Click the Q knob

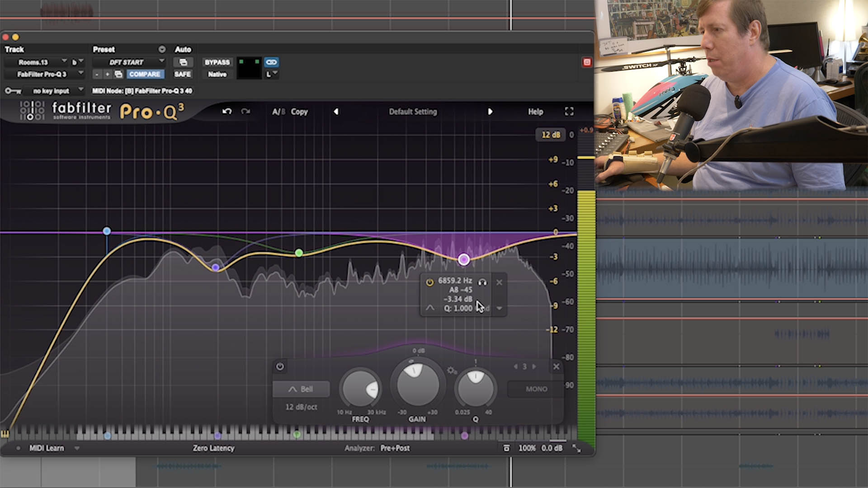coord(475,389)
